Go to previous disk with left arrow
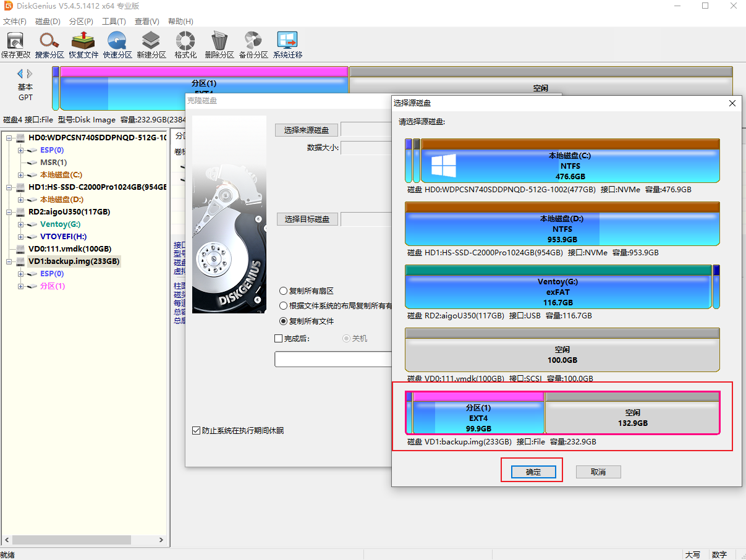746x560 pixels. (20, 74)
